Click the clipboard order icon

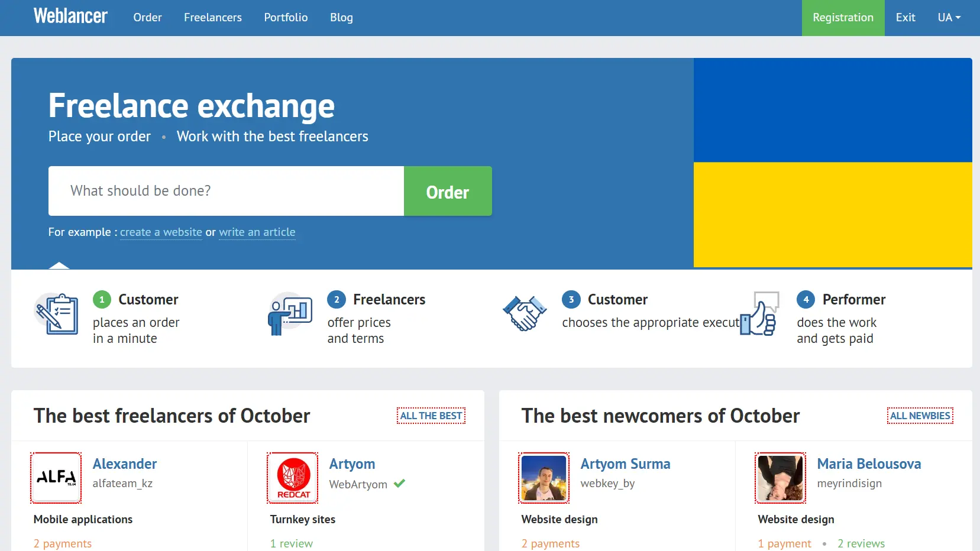click(x=57, y=313)
